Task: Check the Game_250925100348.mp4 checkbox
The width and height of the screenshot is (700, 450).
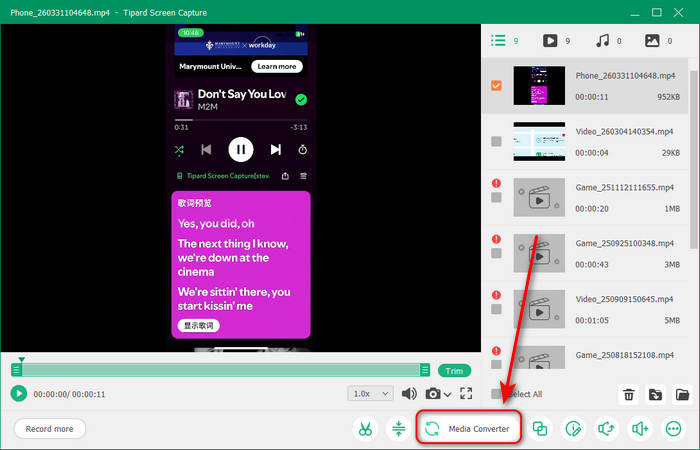Action: tap(496, 253)
